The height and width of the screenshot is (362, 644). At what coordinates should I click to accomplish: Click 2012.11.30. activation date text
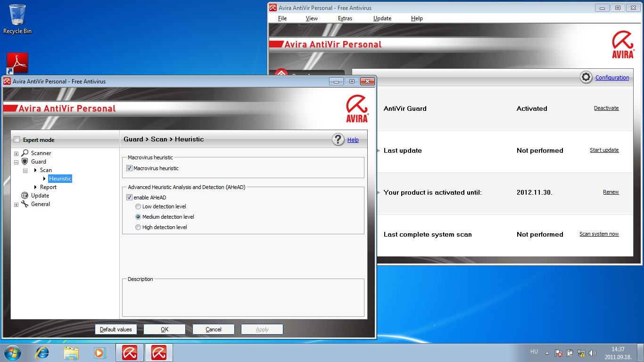[534, 192]
